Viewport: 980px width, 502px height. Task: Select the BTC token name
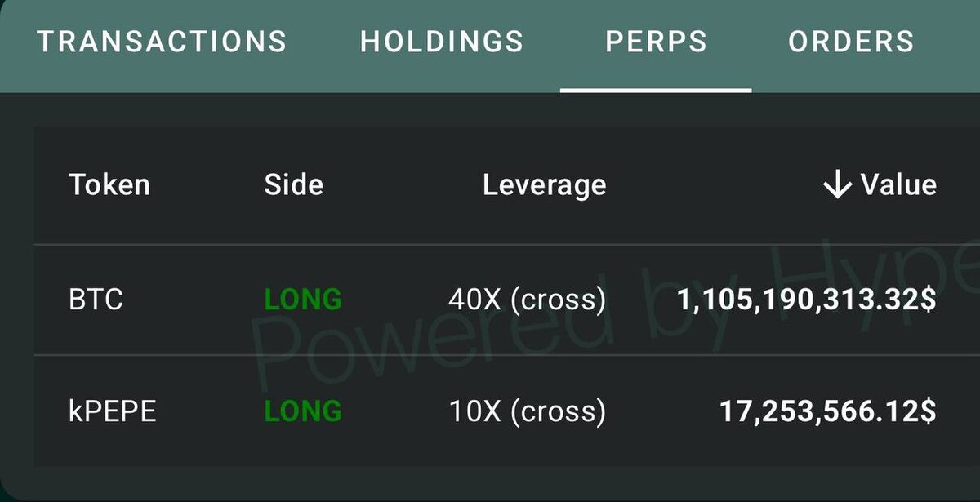coord(96,300)
